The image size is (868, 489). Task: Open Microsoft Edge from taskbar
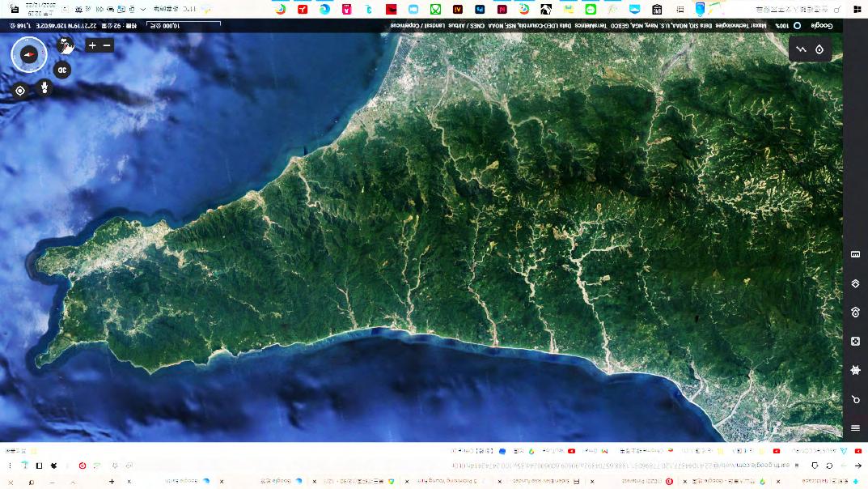point(324,10)
